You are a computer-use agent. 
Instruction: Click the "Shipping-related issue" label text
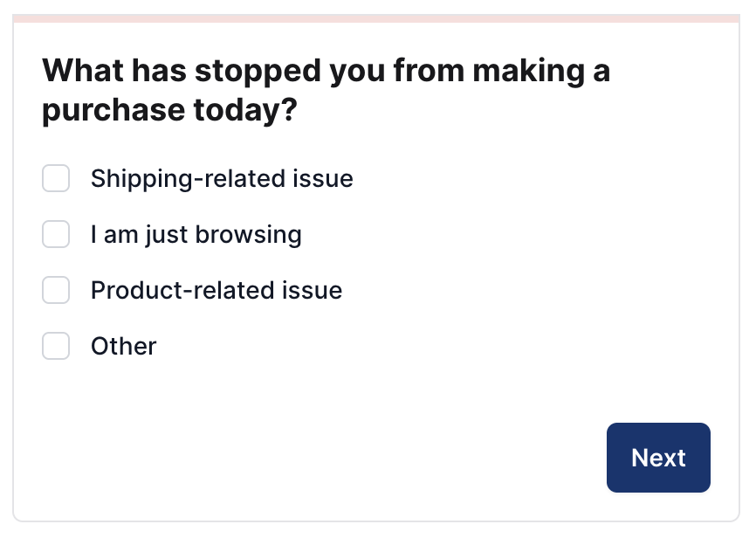point(222,179)
